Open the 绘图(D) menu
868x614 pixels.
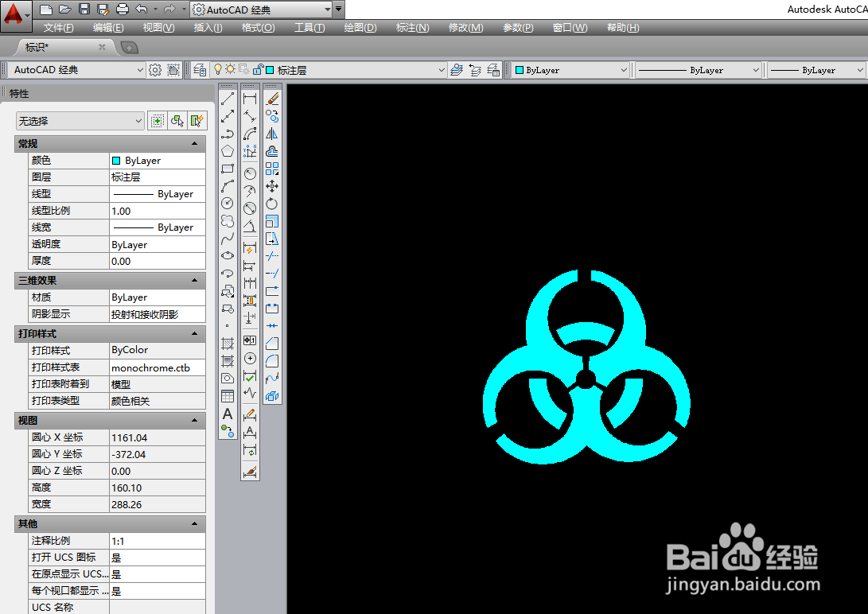coord(360,28)
